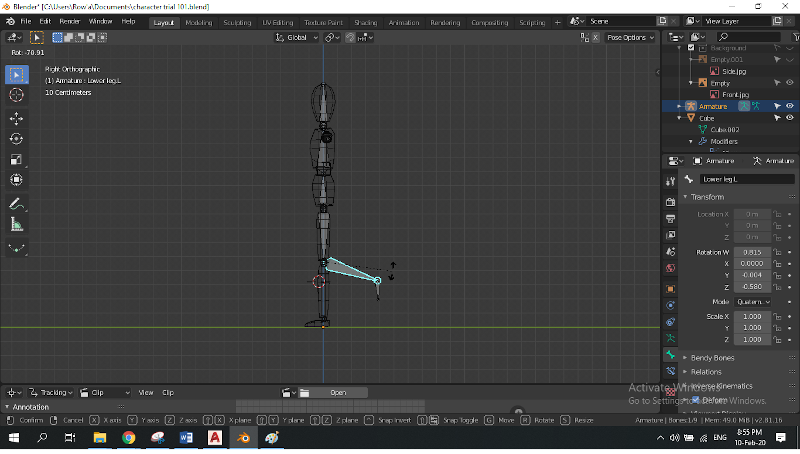The width and height of the screenshot is (800, 454).
Task: Hide the Empty object in viewport
Action: 790,83
